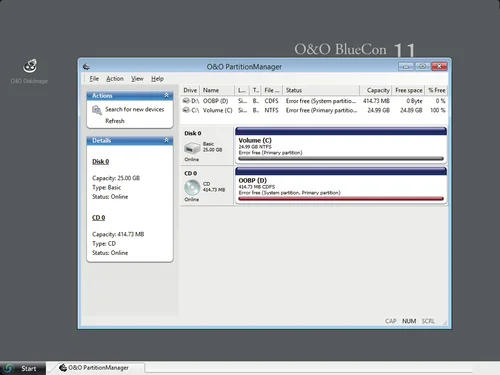Click Capacity: 25.00 GB detail text
The image size is (500, 375).
pos(116,178)
